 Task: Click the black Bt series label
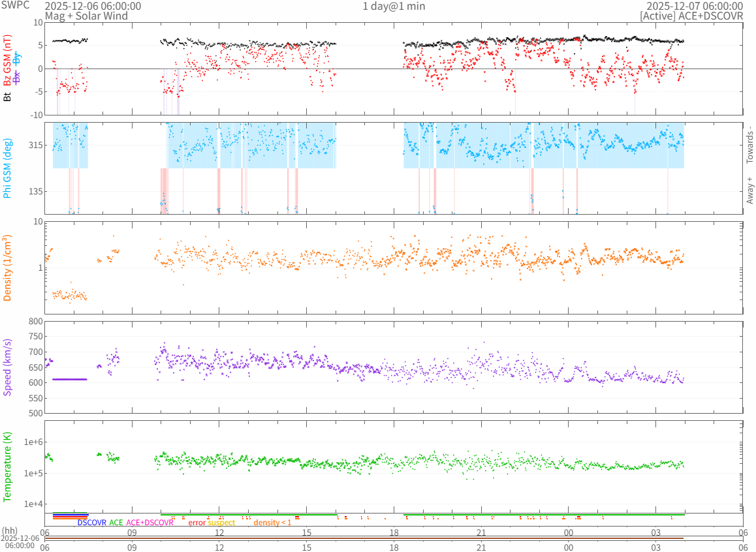8,97
